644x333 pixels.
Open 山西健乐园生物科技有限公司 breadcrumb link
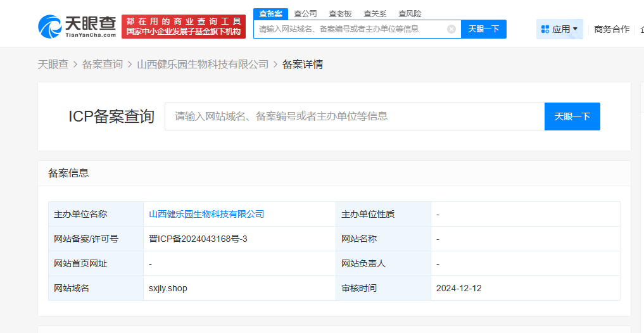click(x=203, y=65)
